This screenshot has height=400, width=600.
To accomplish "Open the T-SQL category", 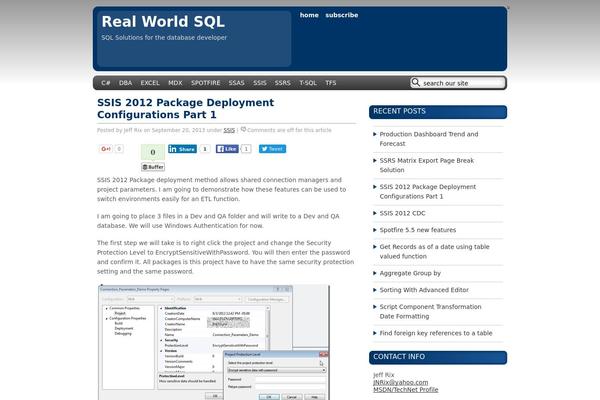I will click(x=308, y=83).
